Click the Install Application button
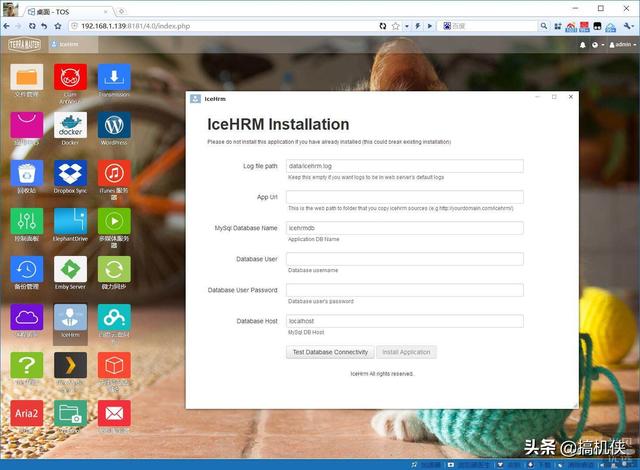Image resolution: width=640 pixels, height=470 pixels. (406, 352)
